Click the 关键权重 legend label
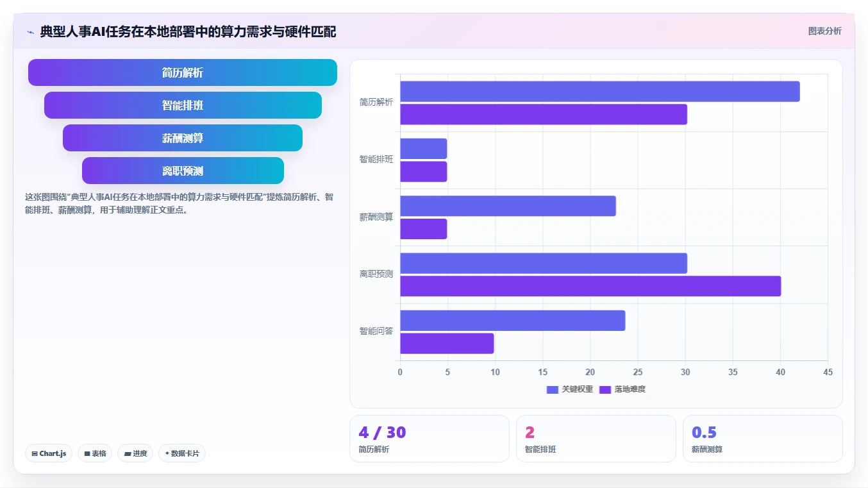This screenshot has height=488, width=868. 578,389
